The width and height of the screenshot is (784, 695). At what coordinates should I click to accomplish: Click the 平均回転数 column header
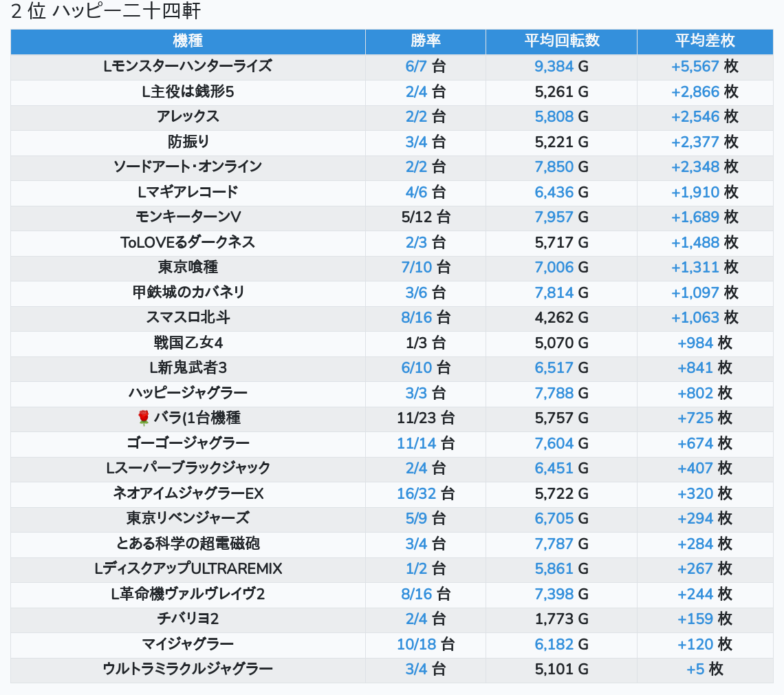[561, 41]
